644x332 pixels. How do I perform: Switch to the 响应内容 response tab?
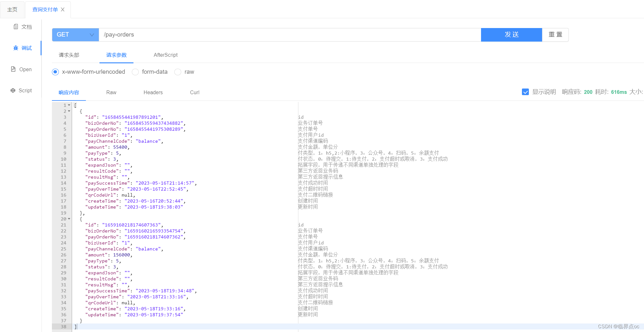tap(69, 92)
